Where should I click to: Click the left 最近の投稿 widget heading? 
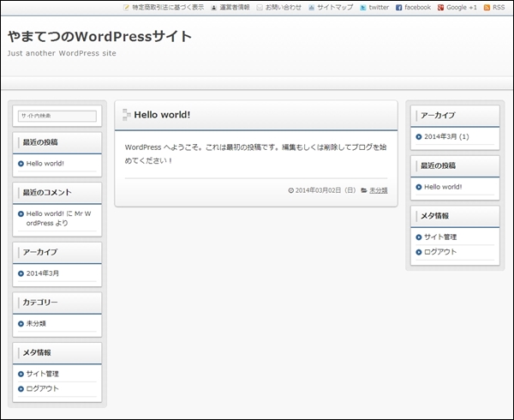(40, 142)
